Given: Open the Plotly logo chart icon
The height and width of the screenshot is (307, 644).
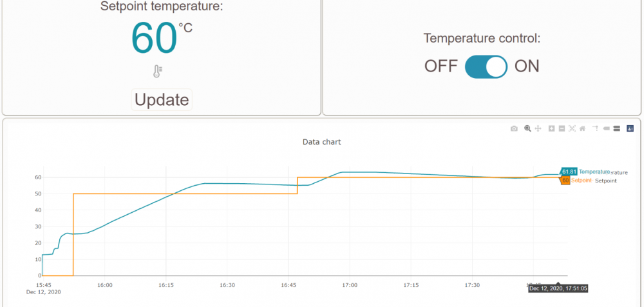Looking at the screenshot, I should pyautogui.click(x=630, y=129).
